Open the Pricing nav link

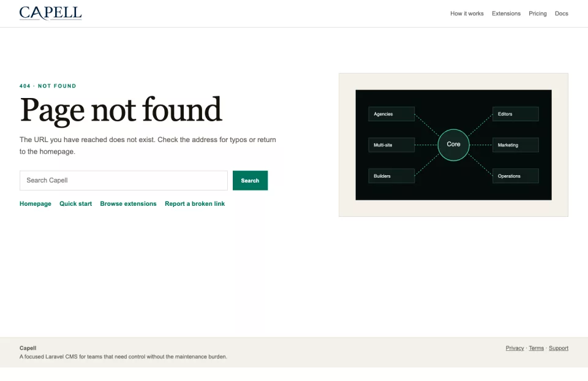coord(537,13)
